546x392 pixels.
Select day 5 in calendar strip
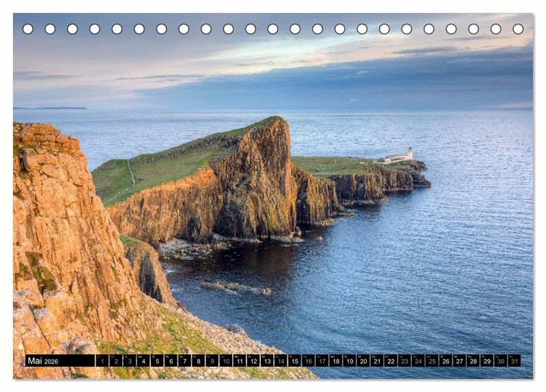[x=157, y=361]
